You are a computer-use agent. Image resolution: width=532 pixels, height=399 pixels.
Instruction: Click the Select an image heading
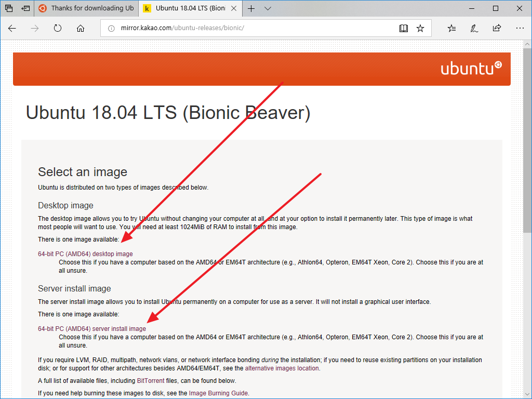click(83, 172)
